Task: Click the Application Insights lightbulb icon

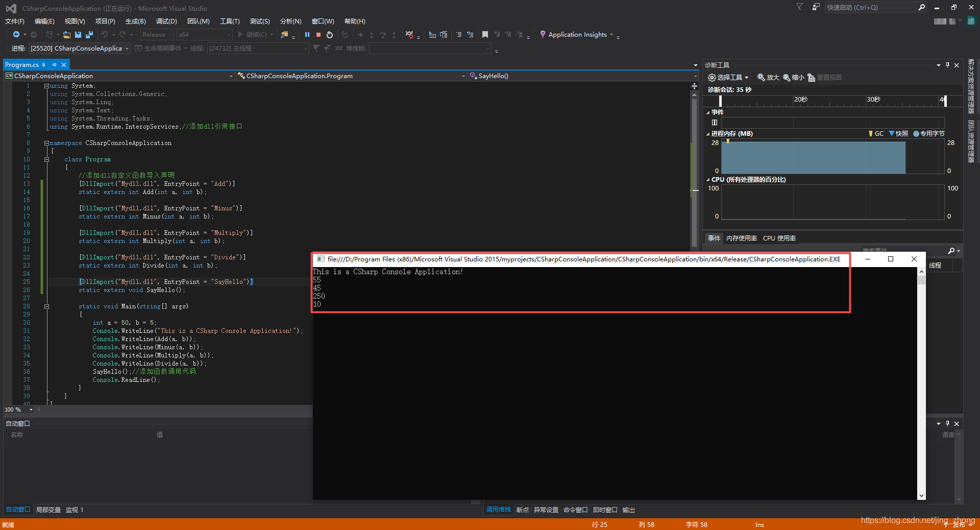Action: pyautogui.click(x=543, y=34)
